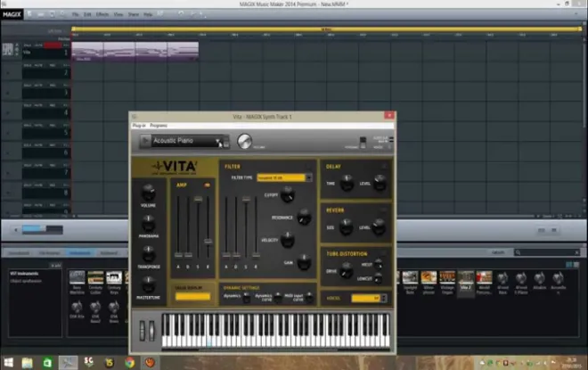Select the Century Guitar instrument thumbnail

pyautogui.click(x=95, y=277)
